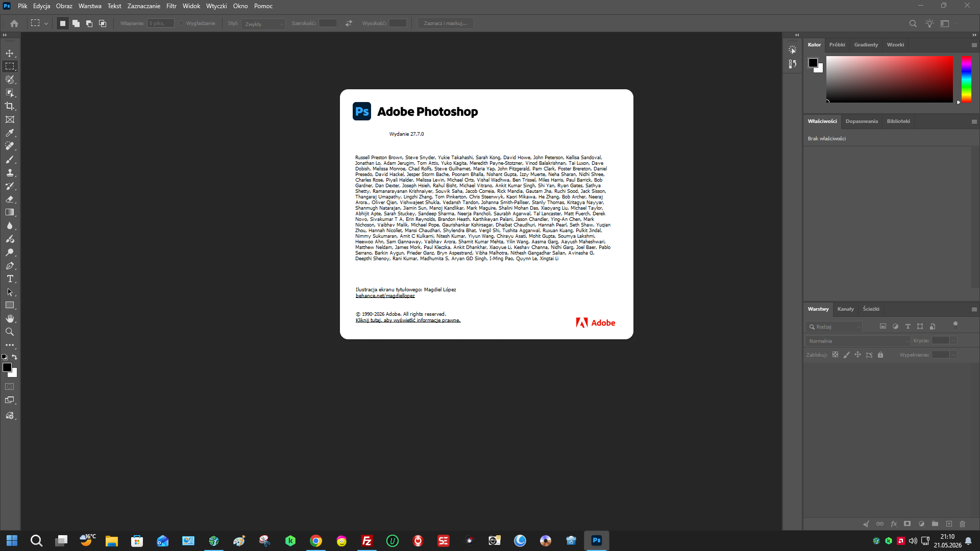Open the Warstwa menu
980x551 pixels.
[90, 6]
